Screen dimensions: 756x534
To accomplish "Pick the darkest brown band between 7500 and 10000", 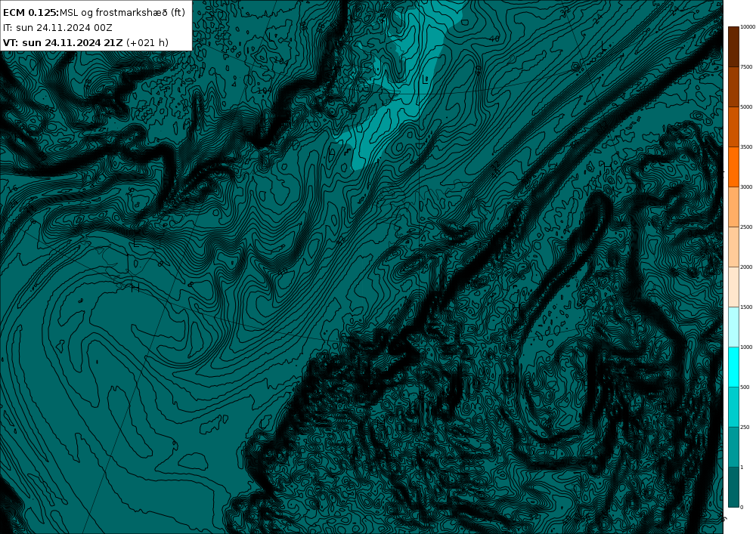I will pos(733,47).
